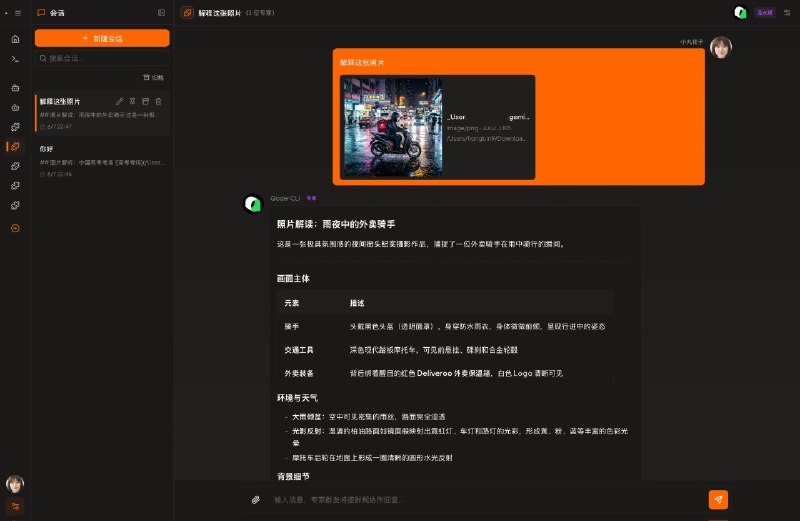The height and width of the screenshot is (521, 800).
Task: Click the 背景细节 section heading
Action: pos(293,476)
